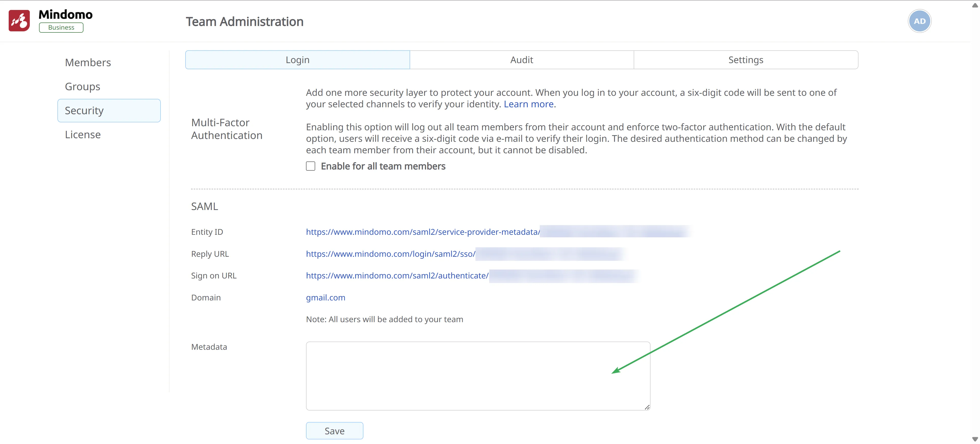
Task: Switch to the Login tab
Action: click(x=297, y=60)
